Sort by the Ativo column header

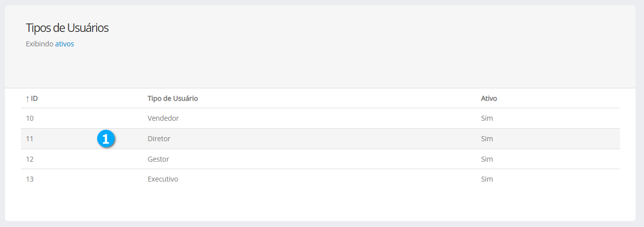(489, 99)
